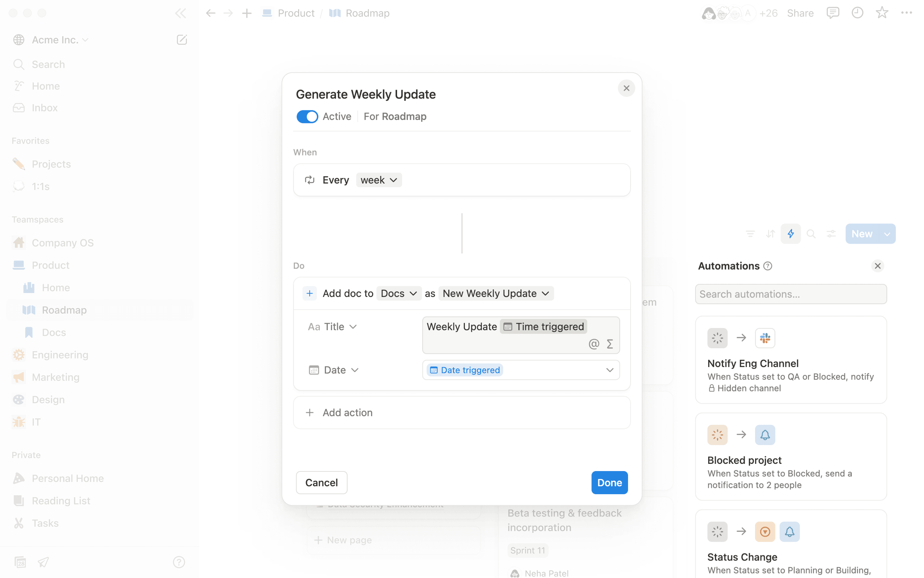This screenshot has width=924, height=578.
Task: Select Roadmap page in the sidebar
Action: coord(99,310)
